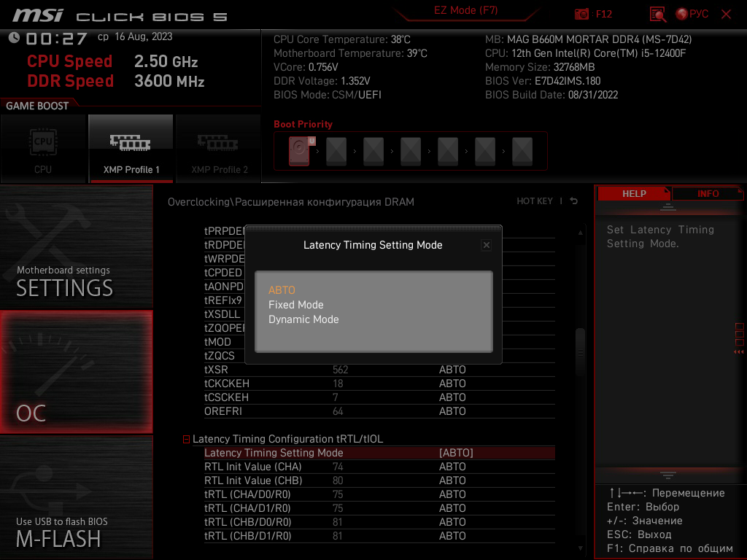Close the Latency Timing Setting Mode dialog
Viewport: 747px width, 560px height.
(x=486, y=245)
